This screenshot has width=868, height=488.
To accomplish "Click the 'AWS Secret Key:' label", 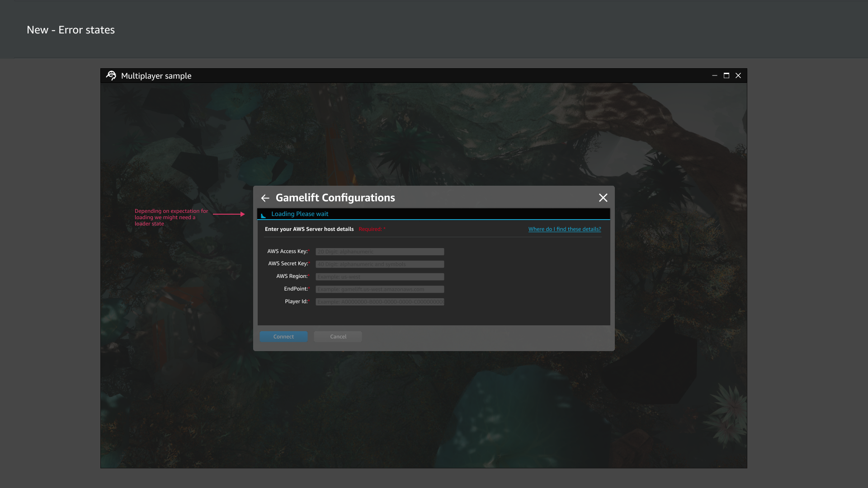I will (x=288, y=263).
